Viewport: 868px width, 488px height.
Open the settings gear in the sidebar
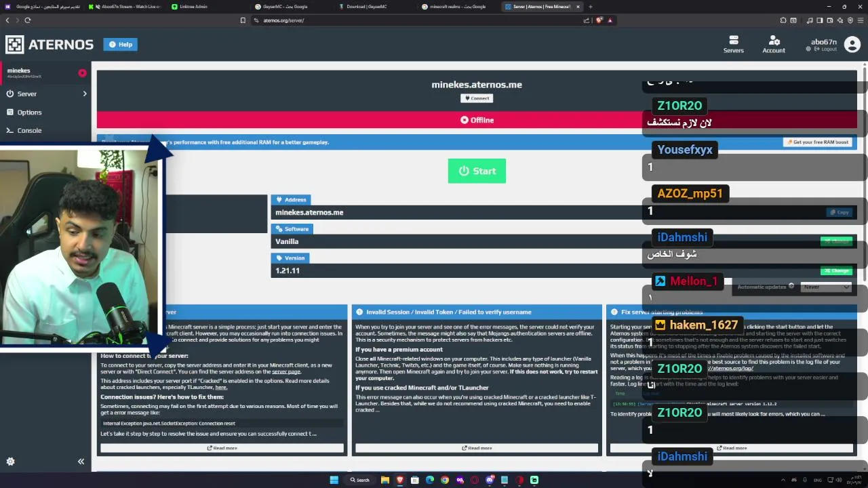10,462
